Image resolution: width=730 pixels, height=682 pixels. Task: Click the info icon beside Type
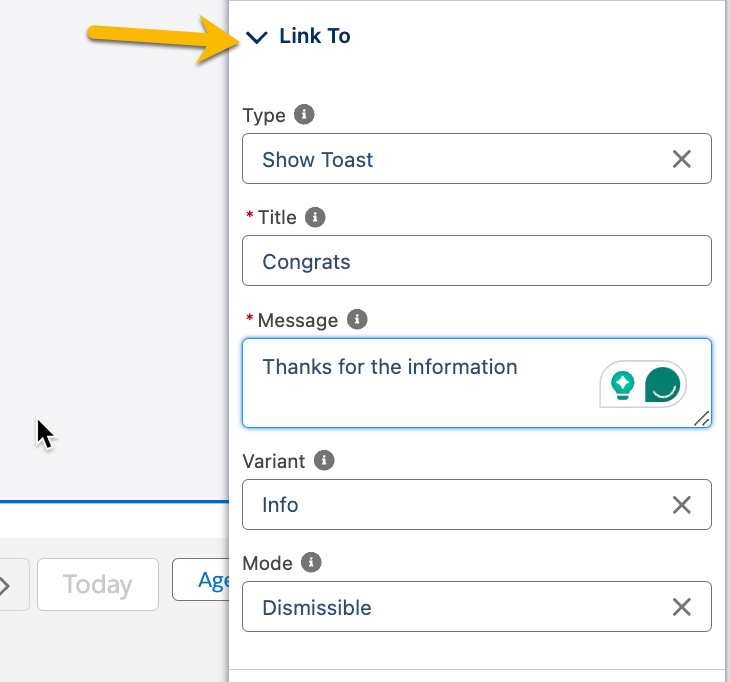[305, 114]
